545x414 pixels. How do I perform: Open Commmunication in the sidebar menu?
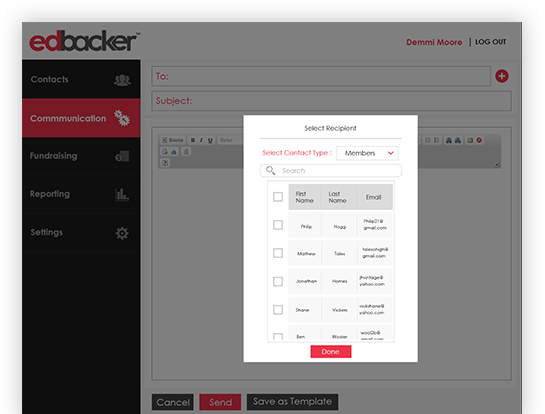[81, 118]
